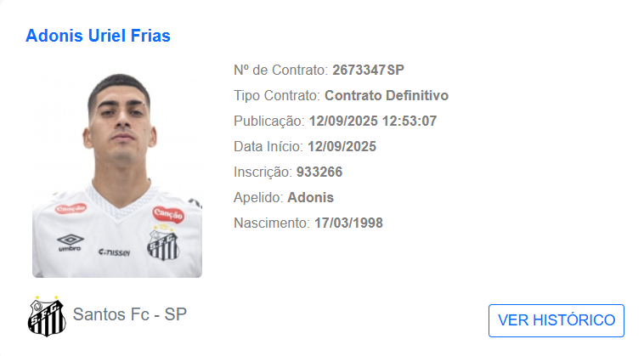
Task: Click the Tipo Contrato label
Action: [277, 96]
